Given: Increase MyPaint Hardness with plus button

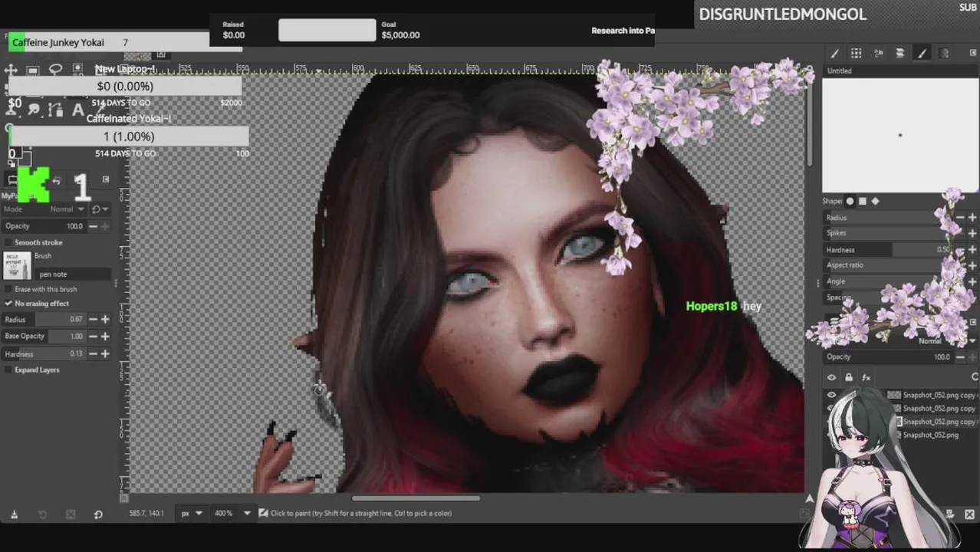Looking at the screenshot, I should (x=105, y=353).
